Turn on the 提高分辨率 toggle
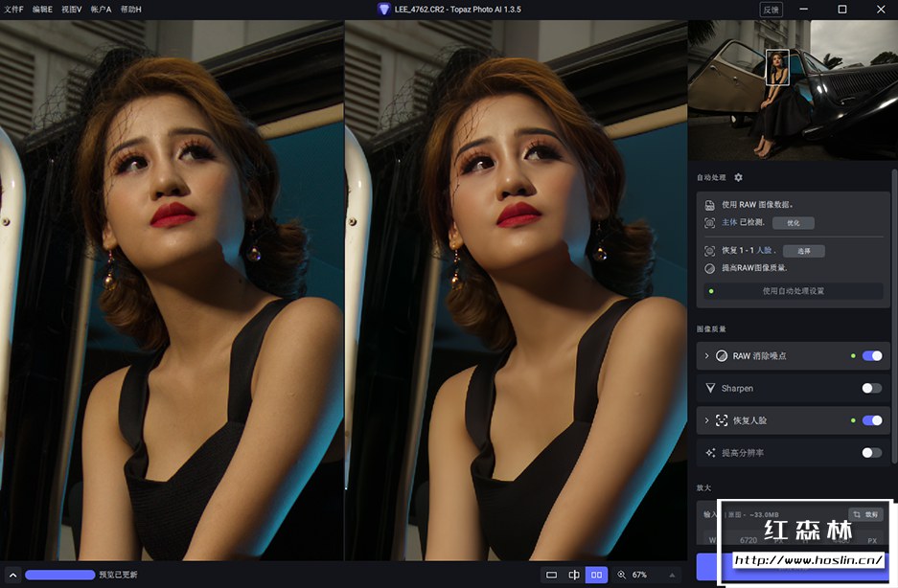The image size is (898, 588). (871, 452)
